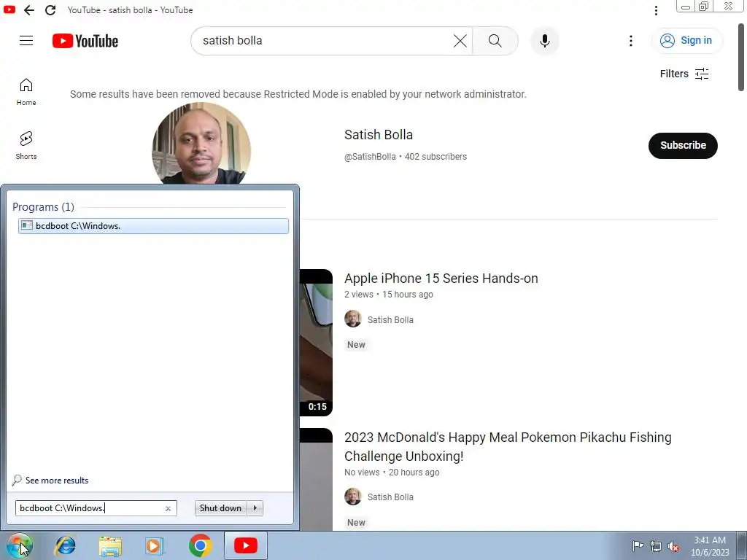Image resolution: width=747 pixels, height=560 pixels.
Task: Open the taskbar clock showing 3:41 AM
Action: click(710, 546)
